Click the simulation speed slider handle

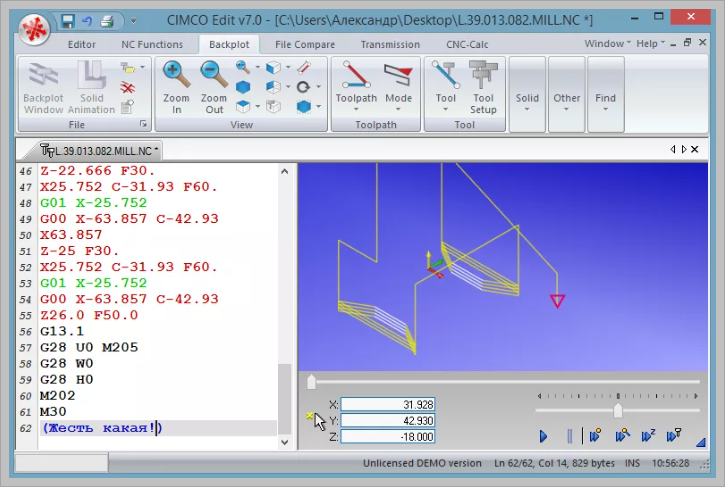click(617, 410)
